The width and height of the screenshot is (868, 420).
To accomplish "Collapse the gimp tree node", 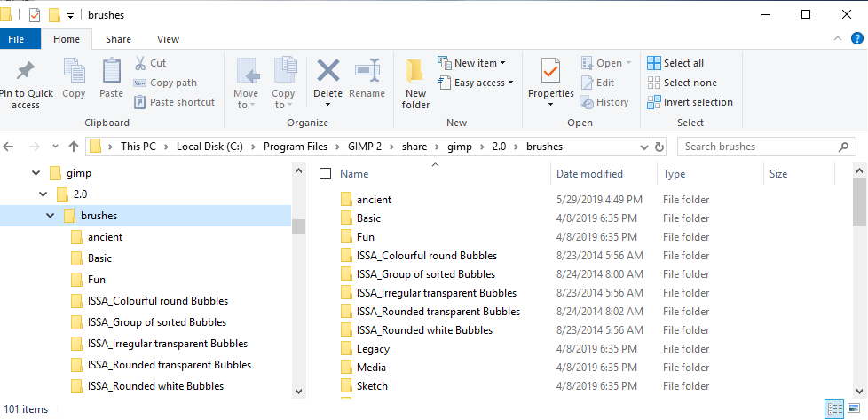I will pyautogui.click(x=36, y=173).
